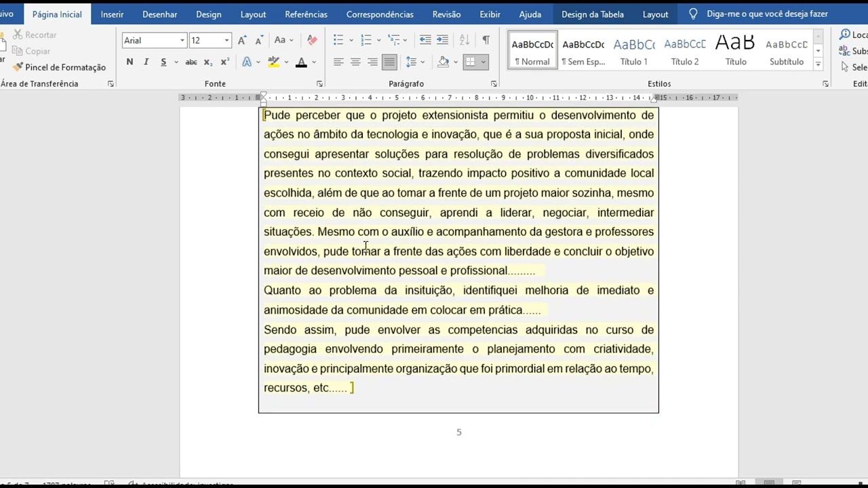Decrease paragraph indent
The width and height of the screenshot is (868, 488).
425,41
